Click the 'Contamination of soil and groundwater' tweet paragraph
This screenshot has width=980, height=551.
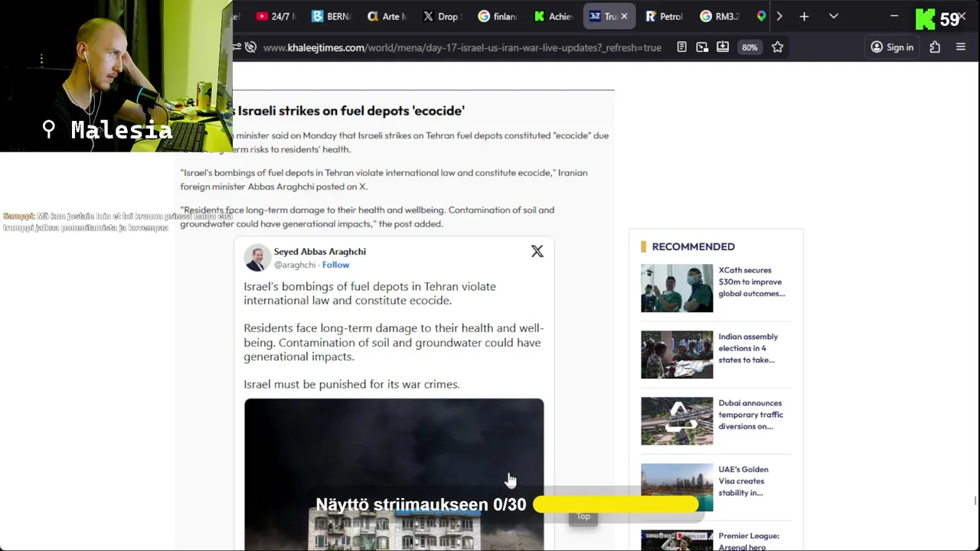pyautogui.click(x=393, y=342)
